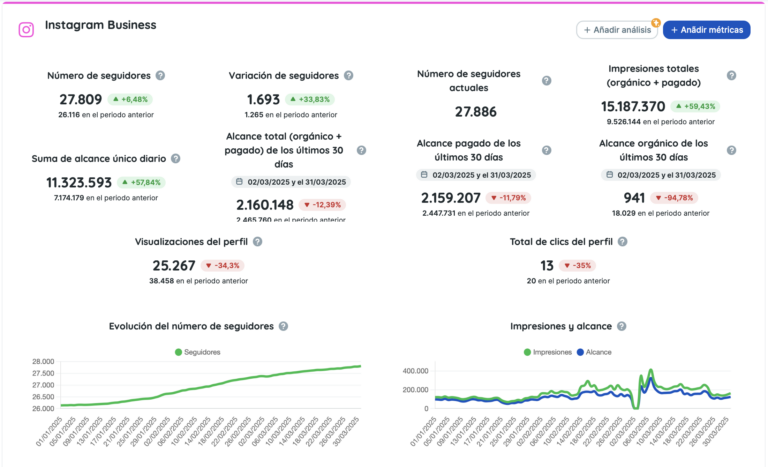This screenshot has width=768, height=467.
Task: Click the Añadir métricas button
Action: [x=706, y=30]
